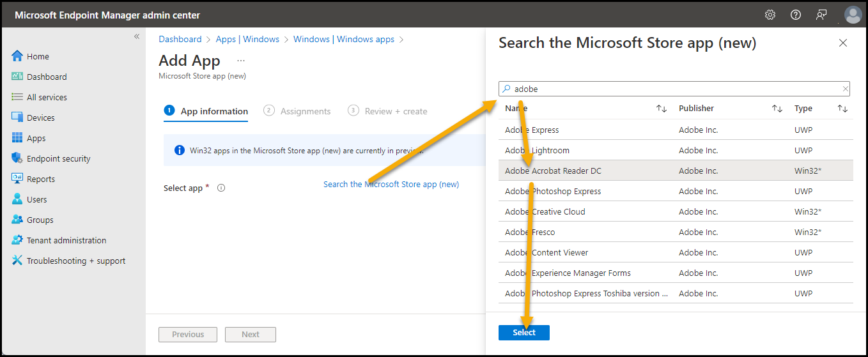Click the All services list icon
Viewport: 868px width, 357px height.
point(17,96)
